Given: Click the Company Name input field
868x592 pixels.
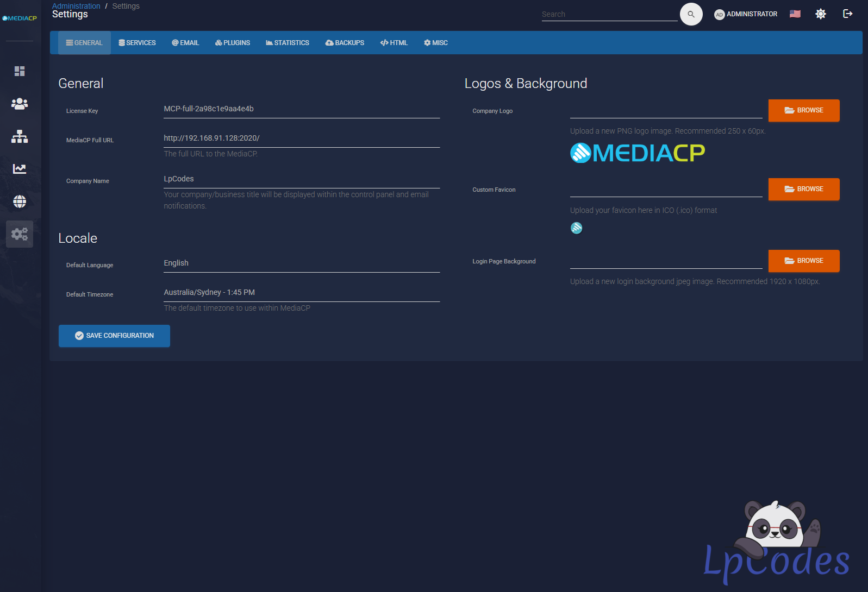Looking at the screenshot, I should [301, 179].
